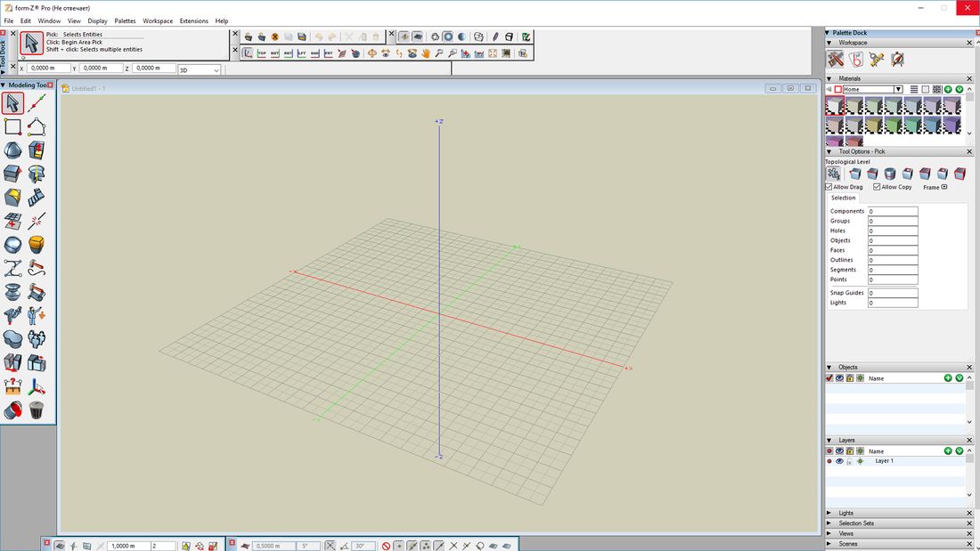Click the TOP view icon
The height and width of the screenshot is (551, 980).
[x=262, y=53]
